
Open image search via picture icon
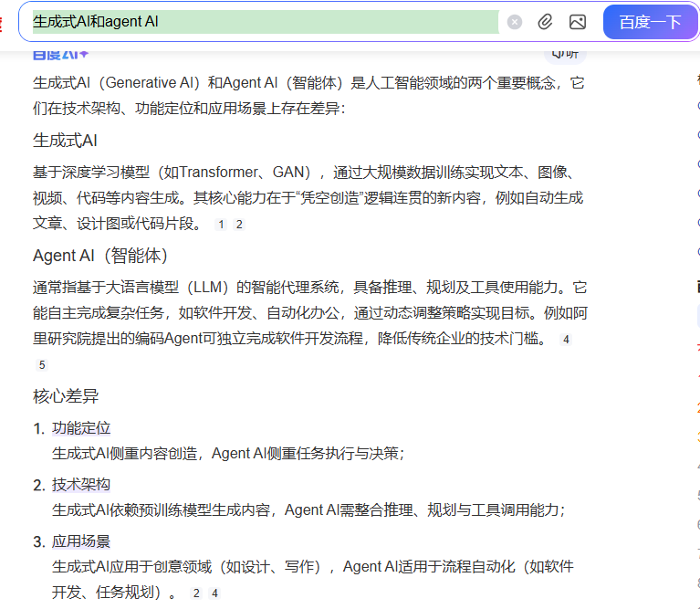tap(577, 22)
